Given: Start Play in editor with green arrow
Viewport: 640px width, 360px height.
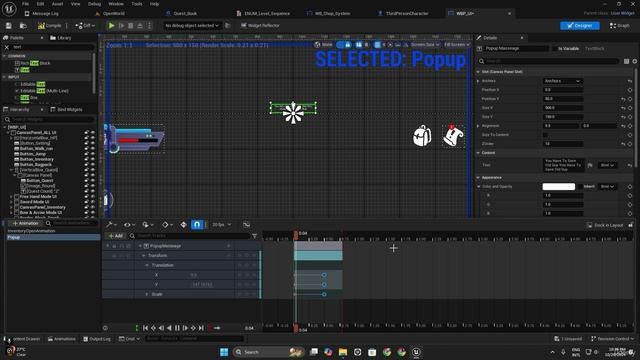Looking at the screenshot, I should (x=111, y=26).
